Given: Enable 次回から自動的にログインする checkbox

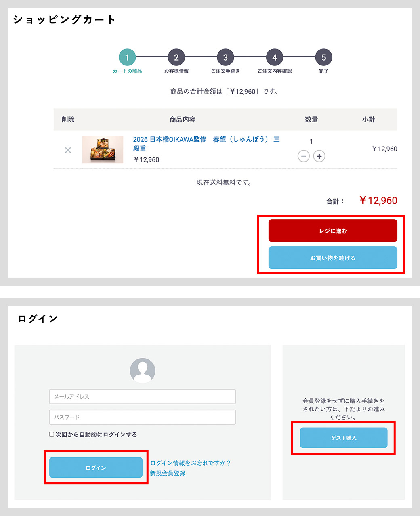Looking at the screenshot, I should (x=52, y=434).
